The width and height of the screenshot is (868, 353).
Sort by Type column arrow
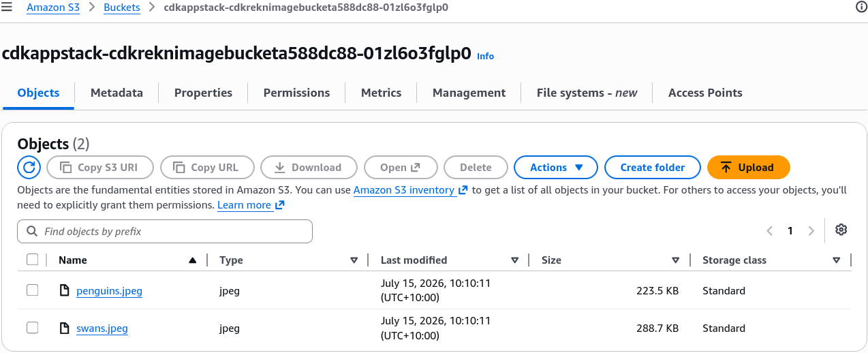pyautogui.click(x=354, y=260)
